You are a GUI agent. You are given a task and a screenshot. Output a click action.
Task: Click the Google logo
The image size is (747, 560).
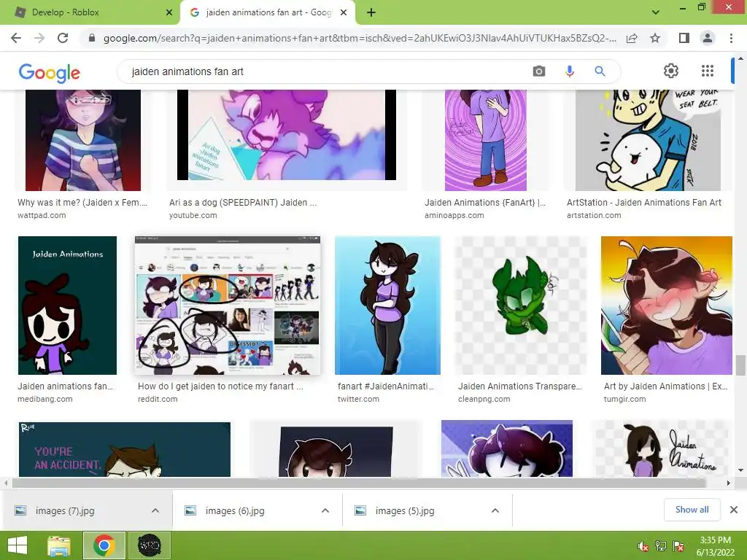click(49, 72)
